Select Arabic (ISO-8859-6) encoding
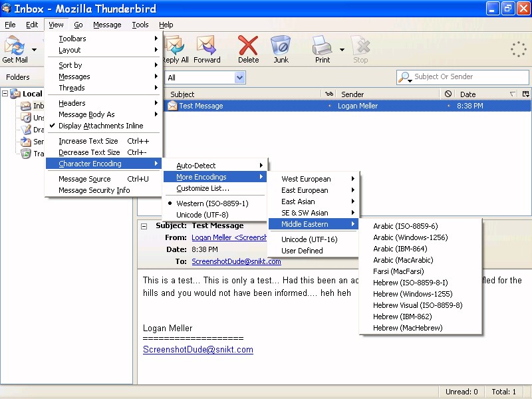 421,226
